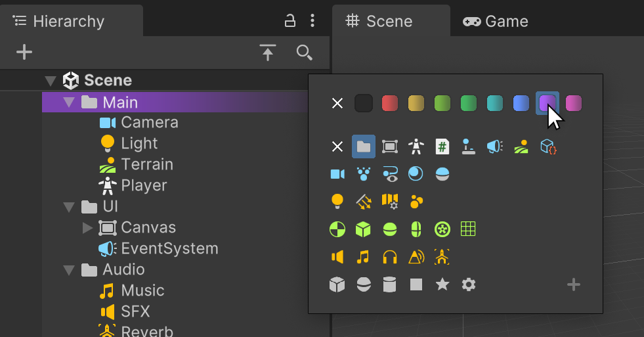Pick the blue half-dome skybox icon
The image size is (644, 337).
pyautogui.click(x=442, y=174)
